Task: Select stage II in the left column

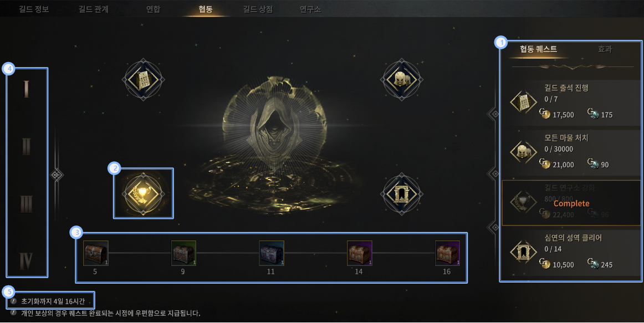Action: click(26, 146)
